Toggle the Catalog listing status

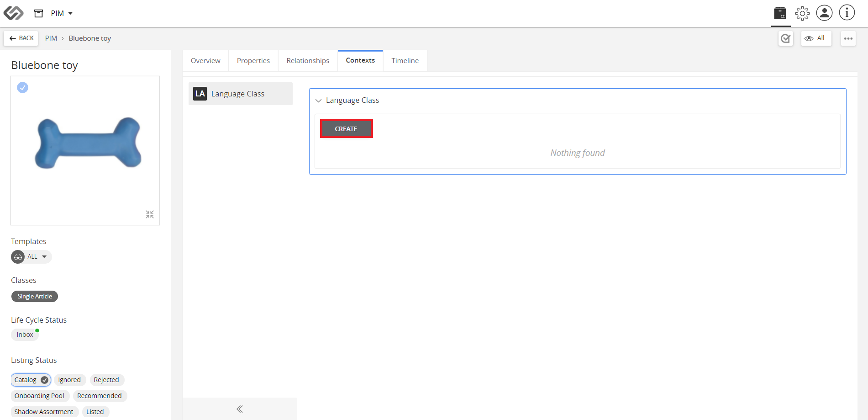click(x=31, y=380)
